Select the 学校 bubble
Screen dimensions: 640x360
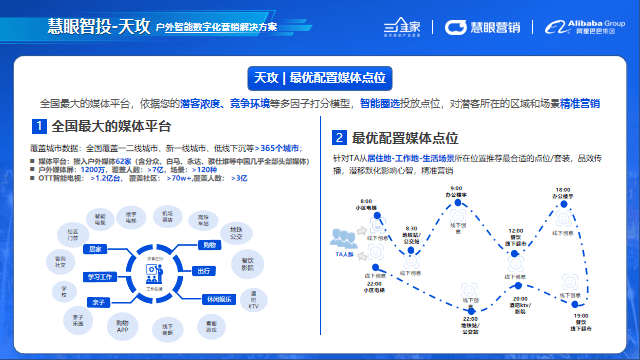(64, 291)
